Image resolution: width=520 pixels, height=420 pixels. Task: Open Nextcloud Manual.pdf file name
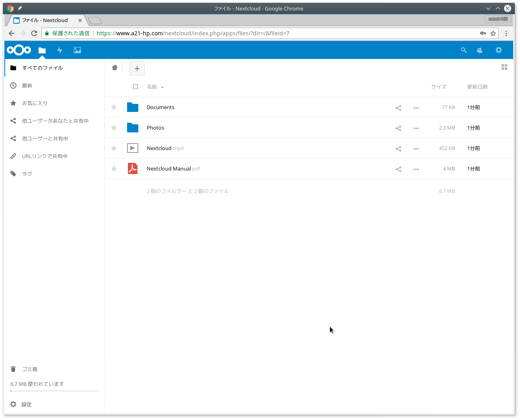174,168
